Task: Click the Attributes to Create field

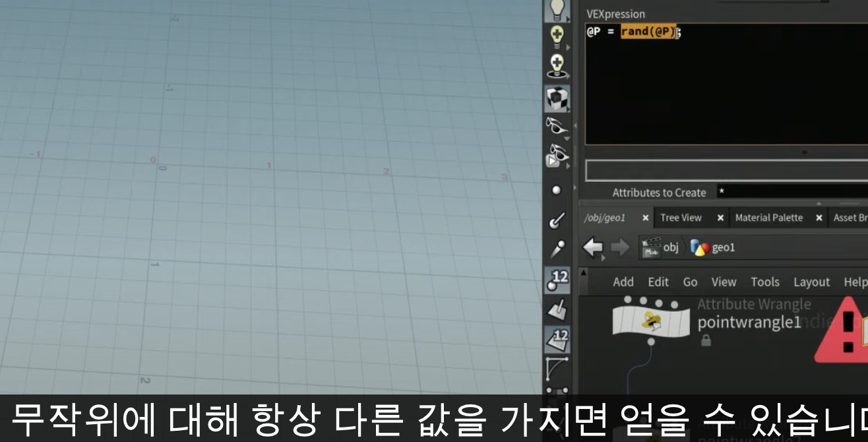Action: pos(791,192)
